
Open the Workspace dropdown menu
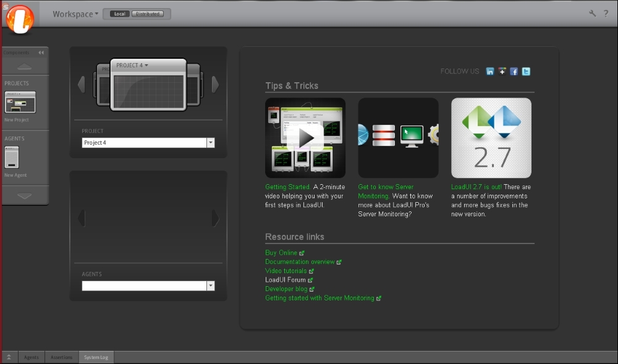[x=75, y=14]
